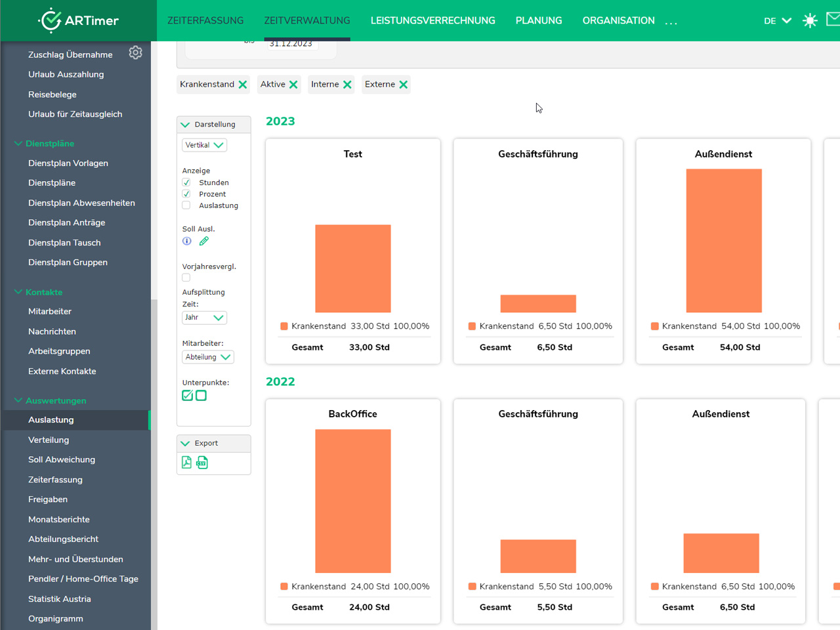Click the Test 2023 chart bar
This screenshot has height=630, width=840.
(353, 268)
